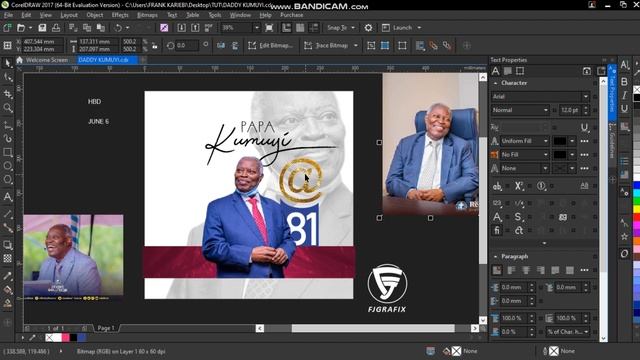Click the Full Screen Preview icon
This screenshot has height=360, width=640.
(x=269, y=28)
